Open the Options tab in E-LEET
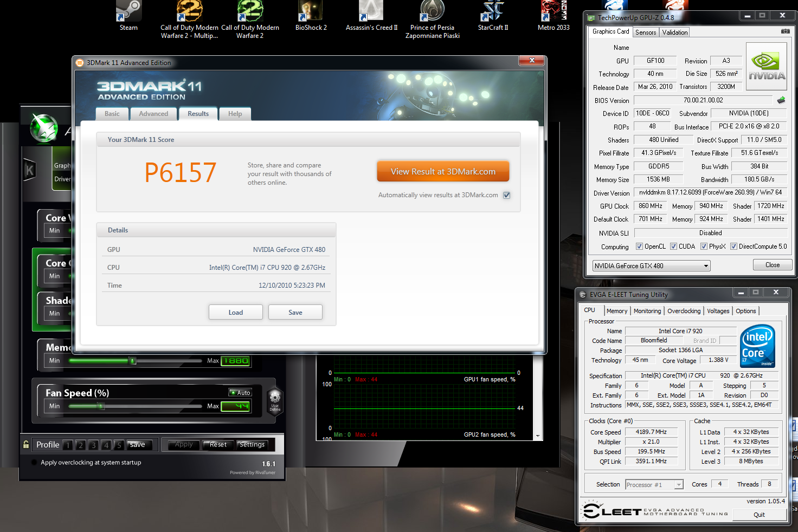The image size is (798, 532). tap(746, 311)
